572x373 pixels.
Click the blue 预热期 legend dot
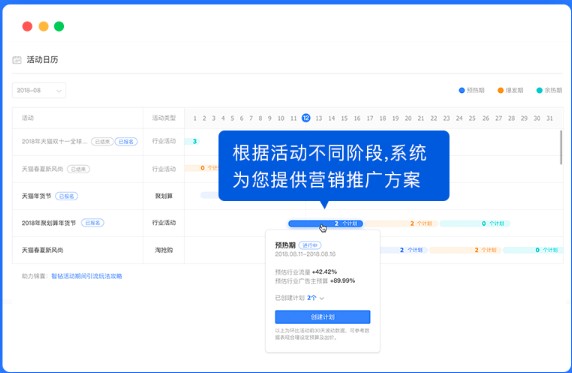click(461, 90)
